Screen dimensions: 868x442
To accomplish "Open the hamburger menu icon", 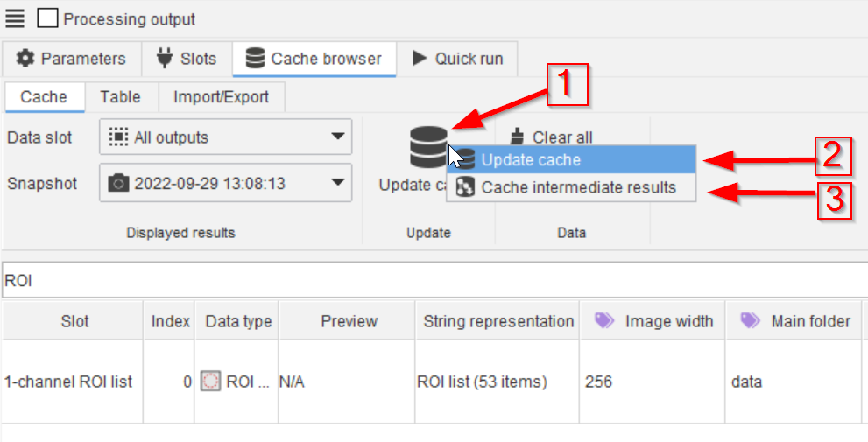I will coord(14,18).
